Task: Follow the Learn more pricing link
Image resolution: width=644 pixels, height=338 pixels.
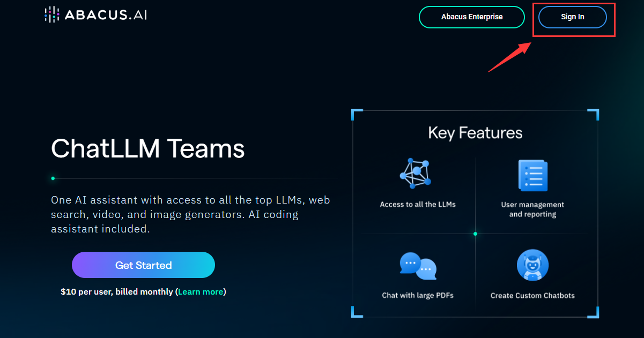Action: (x=201, y=292)
